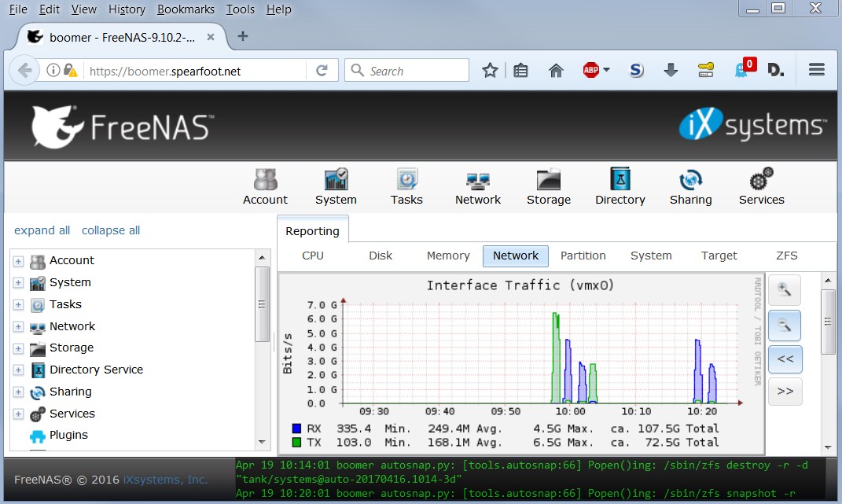The height and width of the screenshot is (504, 842).
Task: Select the ZFS reporting tab
Action: (786, 256)
